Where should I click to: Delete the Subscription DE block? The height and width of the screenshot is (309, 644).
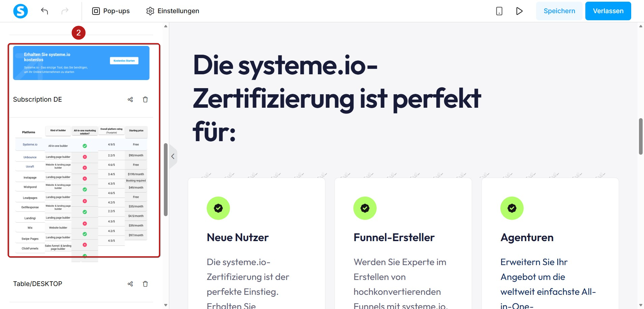(145, 100)
